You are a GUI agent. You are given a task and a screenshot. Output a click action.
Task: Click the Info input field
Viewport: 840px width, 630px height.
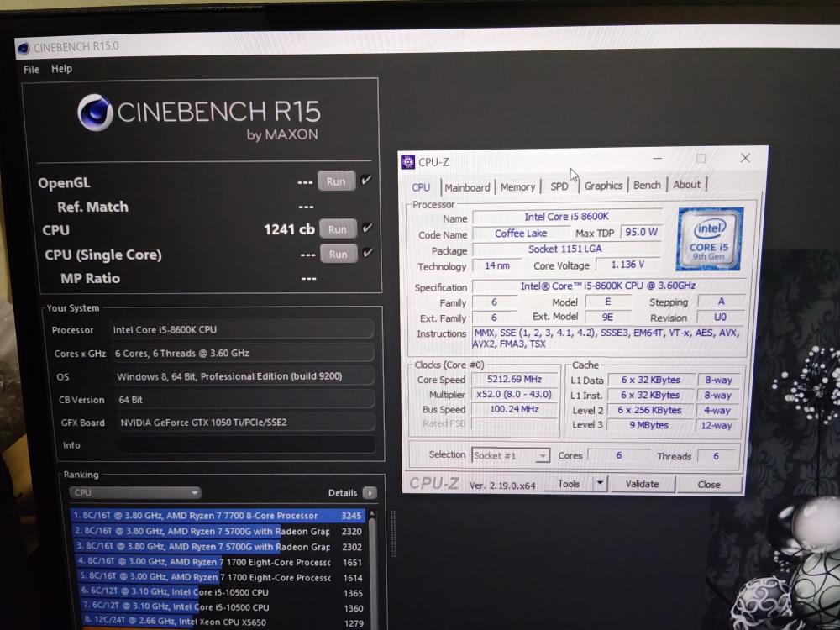point(246,444)
